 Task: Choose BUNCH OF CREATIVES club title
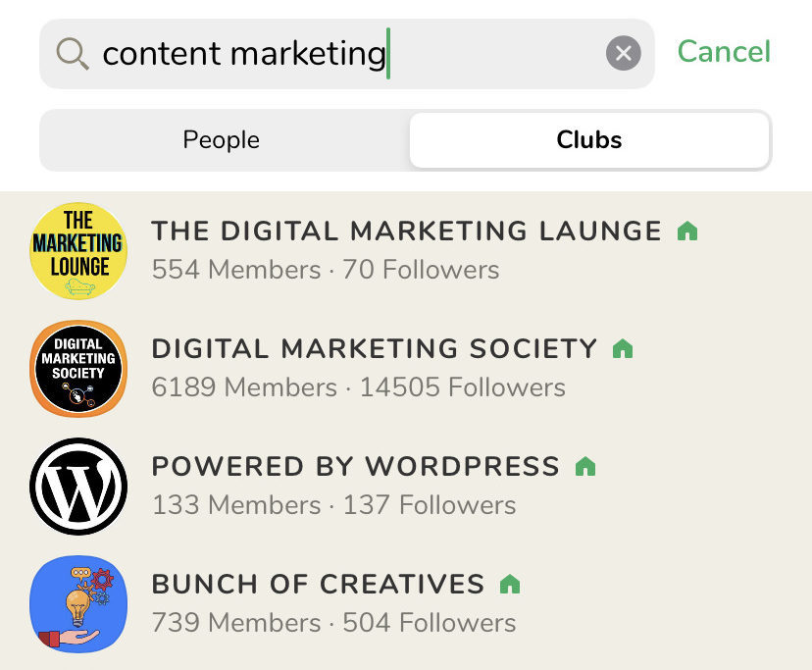[x=318, y=585]
